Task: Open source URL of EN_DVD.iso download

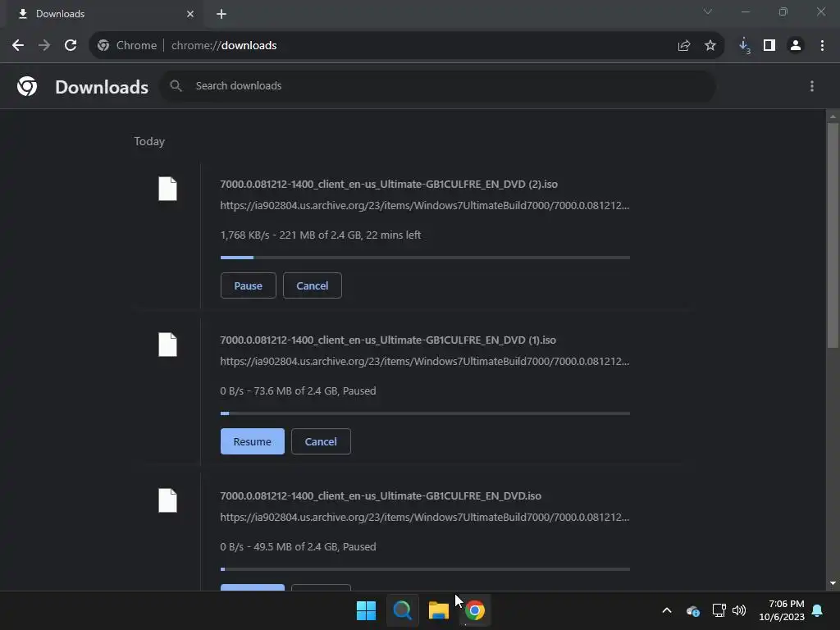Action: pos(425,518)
